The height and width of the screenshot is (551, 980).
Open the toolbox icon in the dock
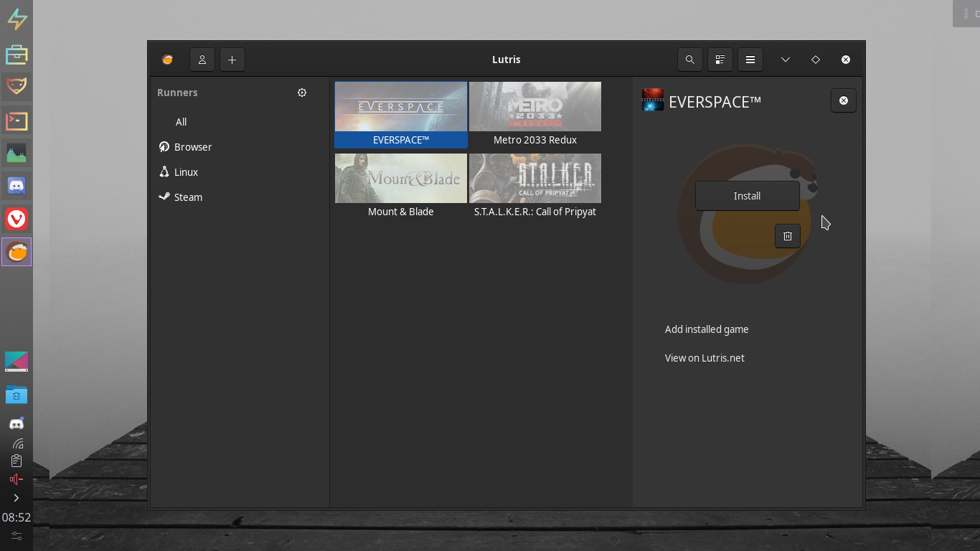click(x=17, y=54)
